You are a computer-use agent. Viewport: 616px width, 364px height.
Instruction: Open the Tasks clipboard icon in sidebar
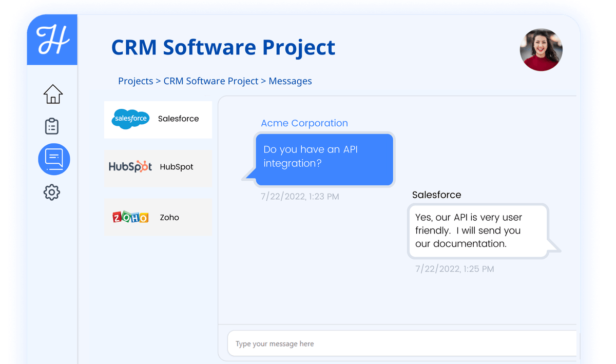click(x=52, y=126)
